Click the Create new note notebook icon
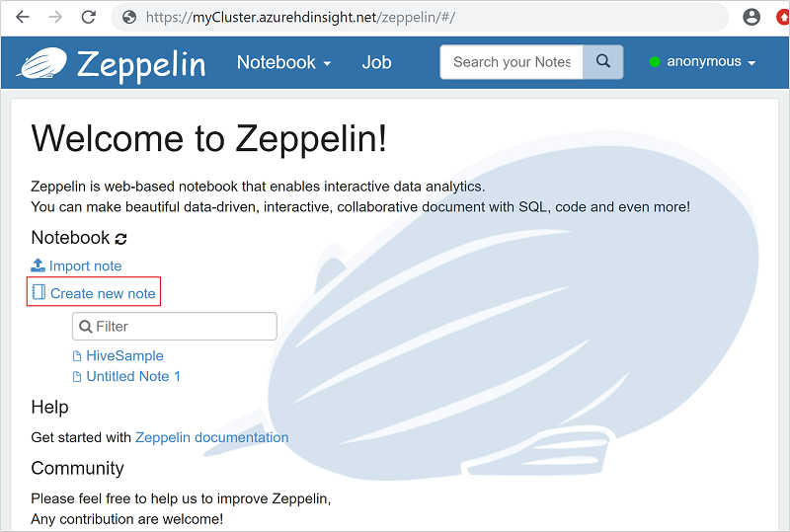790x532 pixels. [x=39, y=293]
